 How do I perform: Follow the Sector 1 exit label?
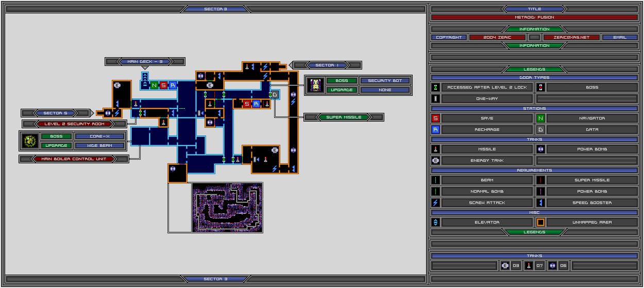[x=327, y=65]
